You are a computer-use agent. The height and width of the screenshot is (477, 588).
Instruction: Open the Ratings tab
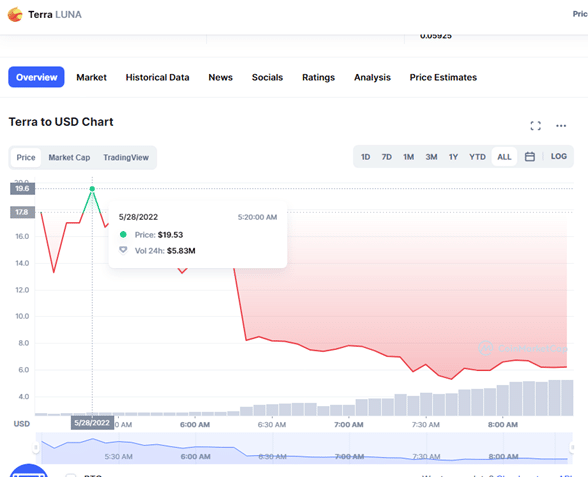(318, 77)
